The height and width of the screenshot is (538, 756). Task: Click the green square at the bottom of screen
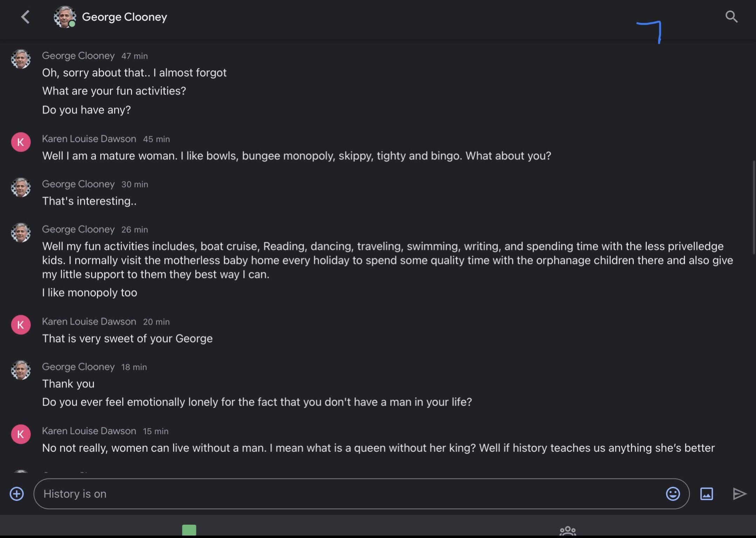coord(189,530)
